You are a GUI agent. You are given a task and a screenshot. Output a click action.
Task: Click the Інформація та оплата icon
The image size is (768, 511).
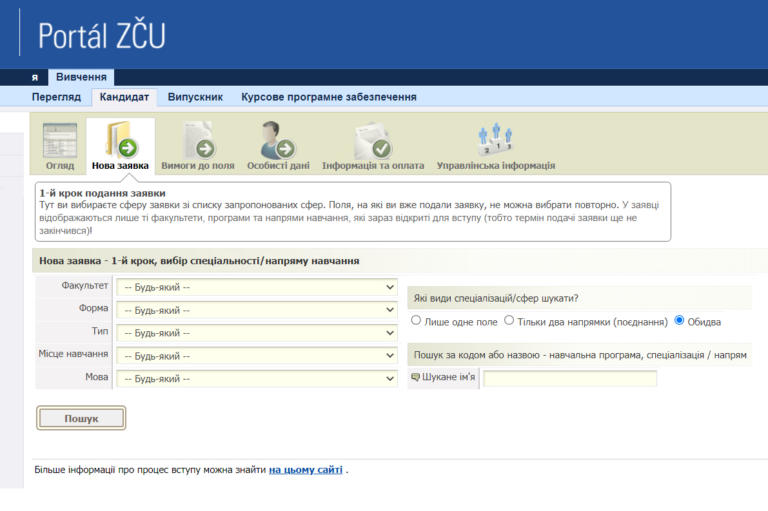(372, 140)
